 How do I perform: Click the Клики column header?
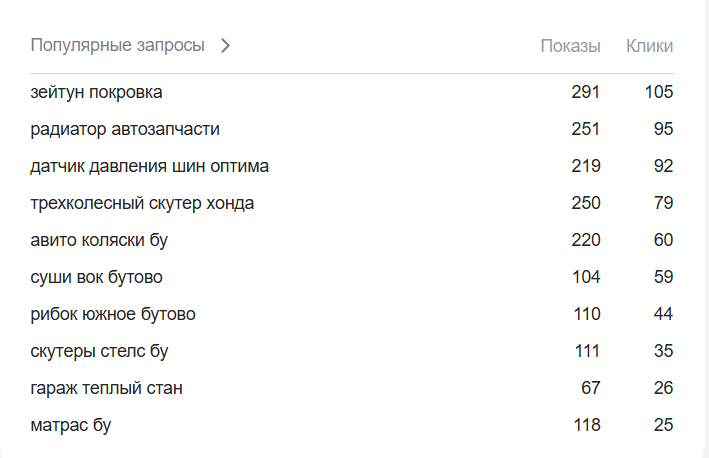(649, 46)
